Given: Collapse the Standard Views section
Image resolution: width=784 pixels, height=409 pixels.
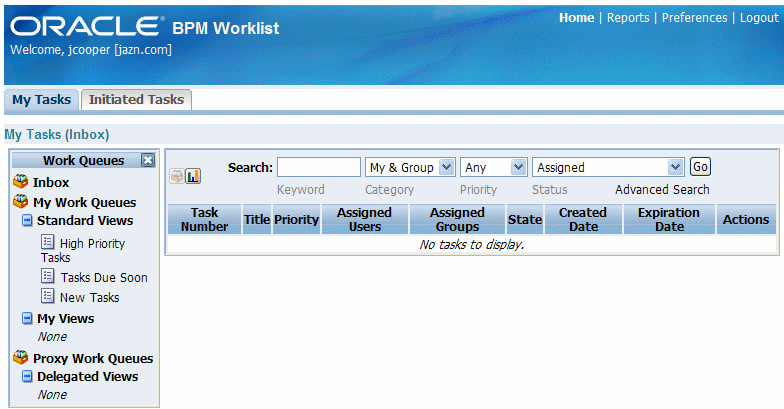Looking at the screenshot, I should tap(28, 220).
